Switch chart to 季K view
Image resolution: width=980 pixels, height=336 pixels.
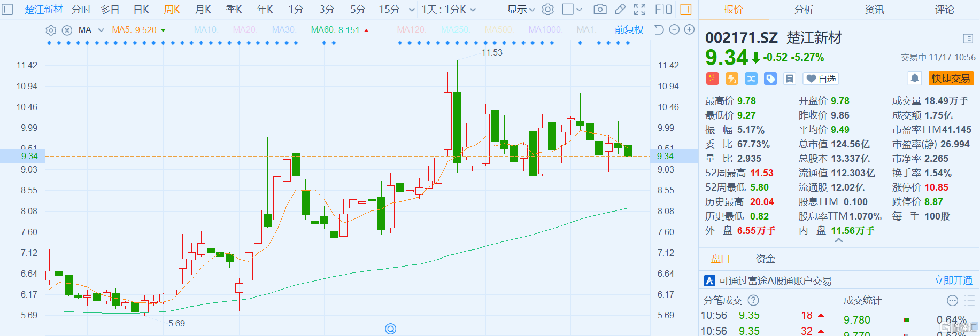(x=234, y=10)
